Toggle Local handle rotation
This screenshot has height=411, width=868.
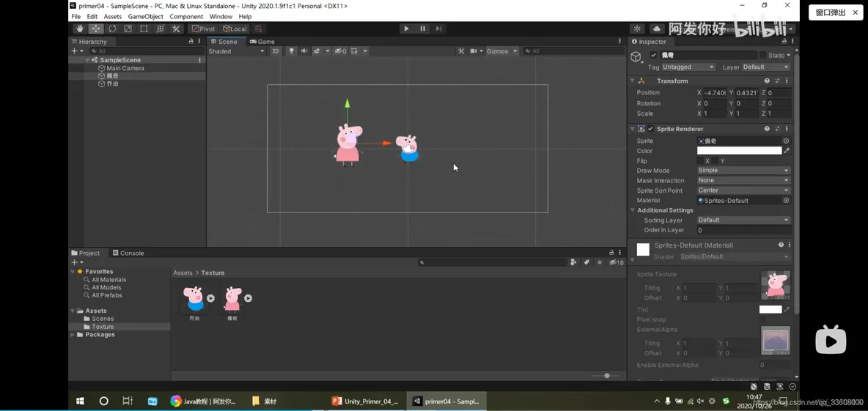click(x=235, y=29)
